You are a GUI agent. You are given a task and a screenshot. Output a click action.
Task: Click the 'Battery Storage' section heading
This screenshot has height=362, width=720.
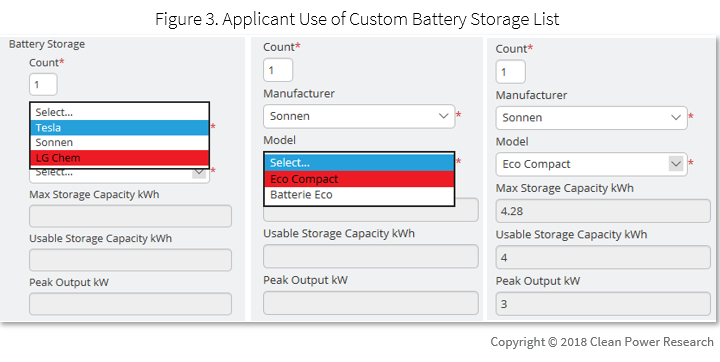point(47,44)
